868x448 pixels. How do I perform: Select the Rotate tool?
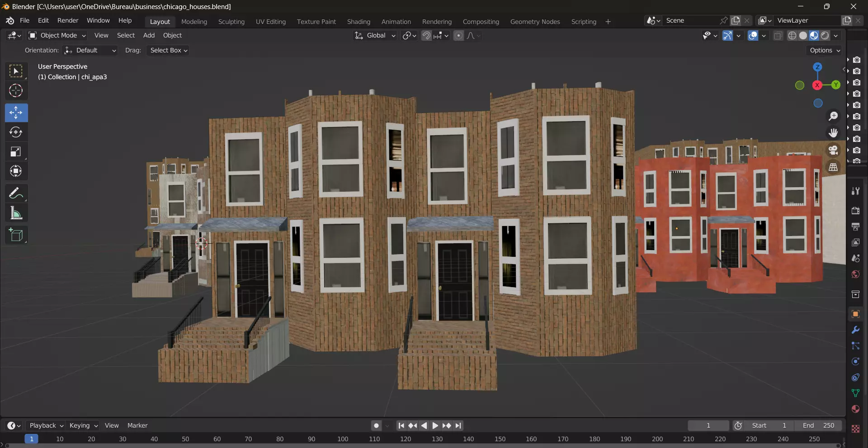pos(16,132)
